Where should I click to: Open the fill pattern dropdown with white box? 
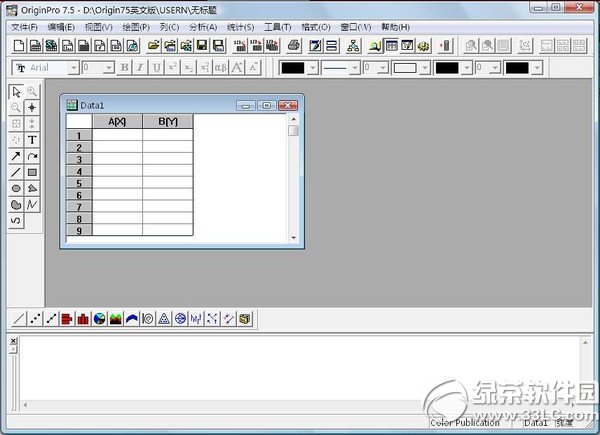click(x=425, y=68)
